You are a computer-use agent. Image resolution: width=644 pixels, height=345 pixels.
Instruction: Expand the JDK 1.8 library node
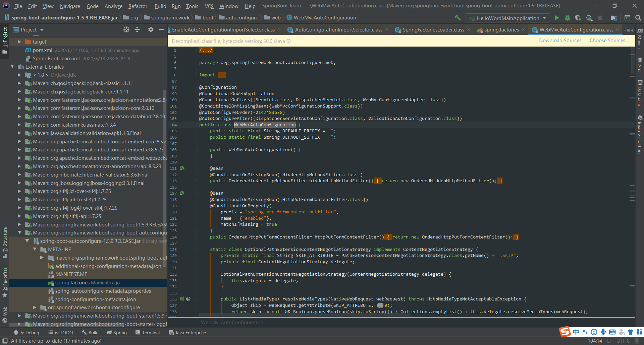pyautogui.click(x=19, y=75)
